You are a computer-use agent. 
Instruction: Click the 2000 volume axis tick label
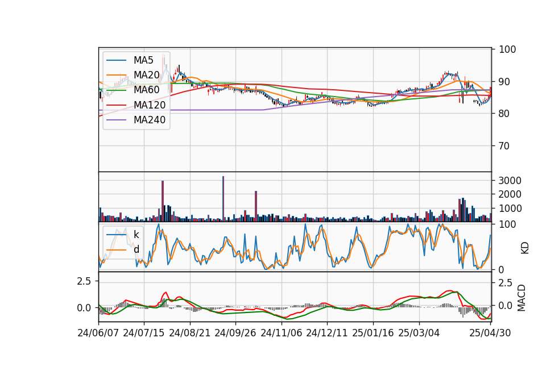510,194
